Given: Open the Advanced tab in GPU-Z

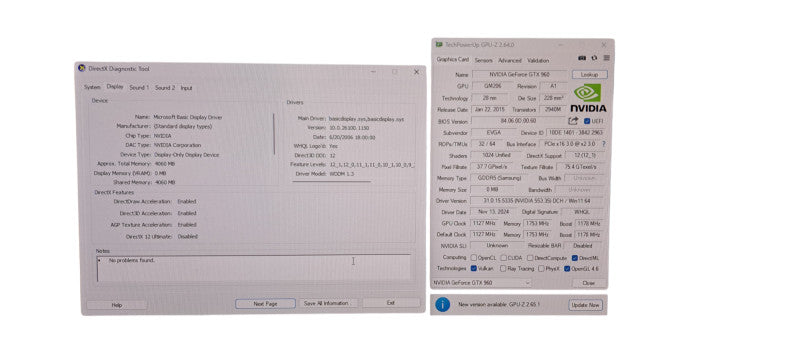Looking at the screenshot, I should [x=510, y=60].
